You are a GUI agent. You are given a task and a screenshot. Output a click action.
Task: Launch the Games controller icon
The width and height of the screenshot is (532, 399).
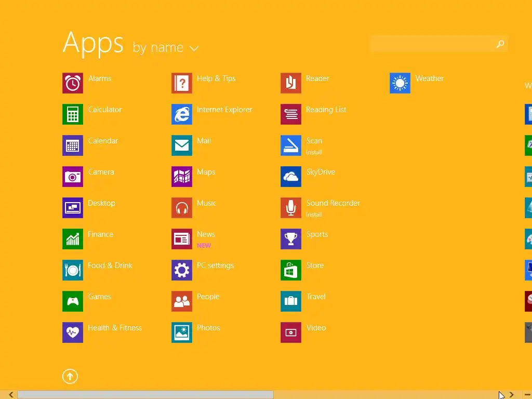click(73, 301)
